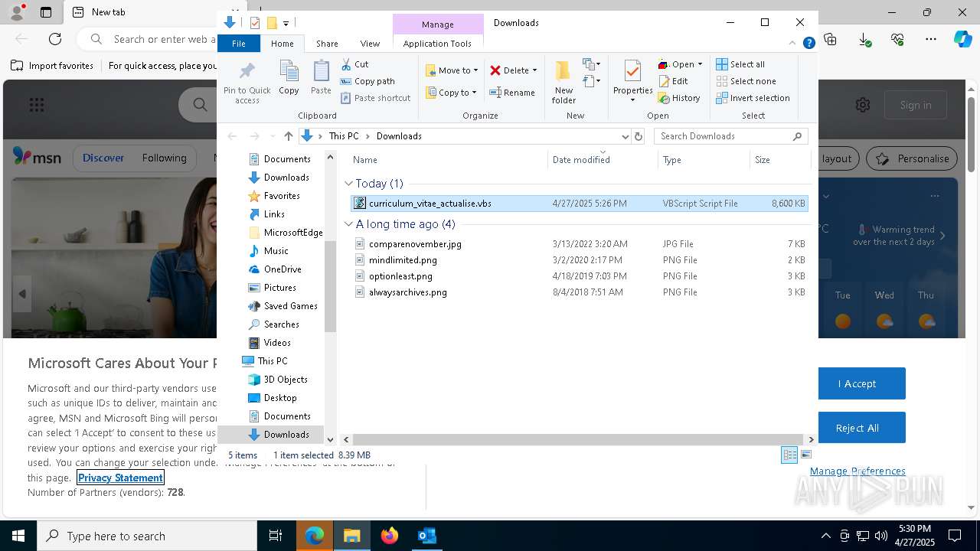Click the Edit button in Open group
Image resolution: width=980 pixels, height=551 pixels.
[673, 81]
